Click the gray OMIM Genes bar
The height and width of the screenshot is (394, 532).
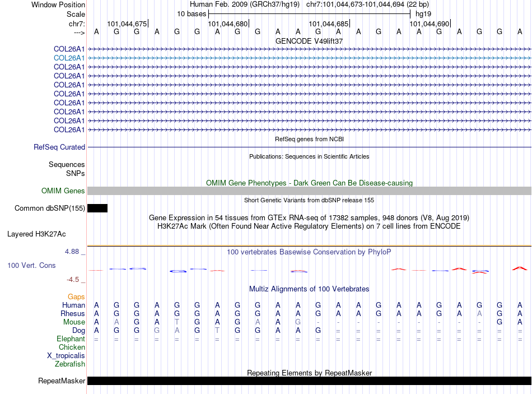[309, 191]
